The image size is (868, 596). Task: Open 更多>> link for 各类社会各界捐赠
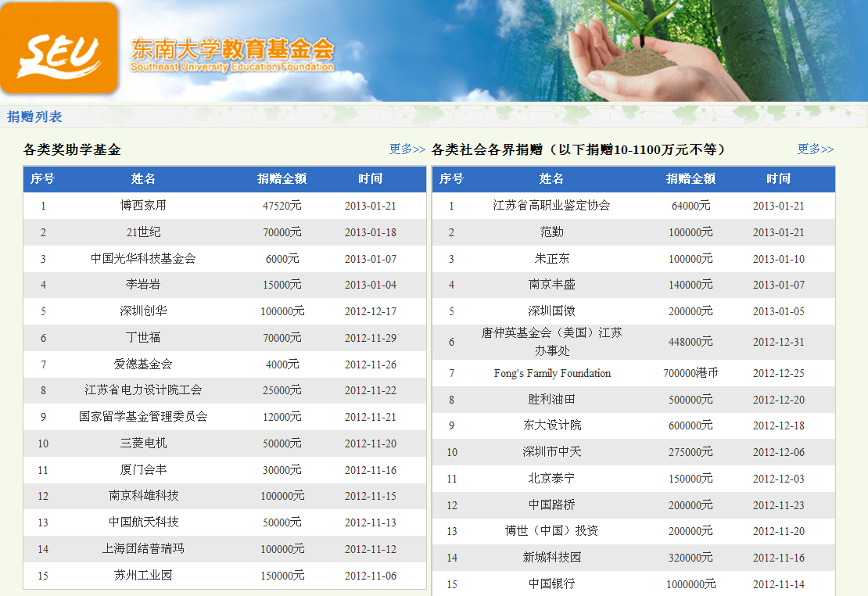[x=815, y=149]
